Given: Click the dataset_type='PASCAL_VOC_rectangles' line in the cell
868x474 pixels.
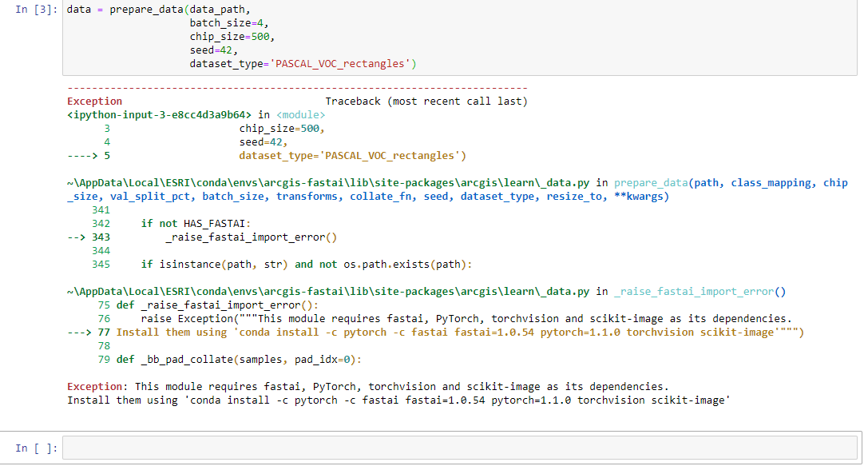Looking at the screenshot, I should [303, 64].
